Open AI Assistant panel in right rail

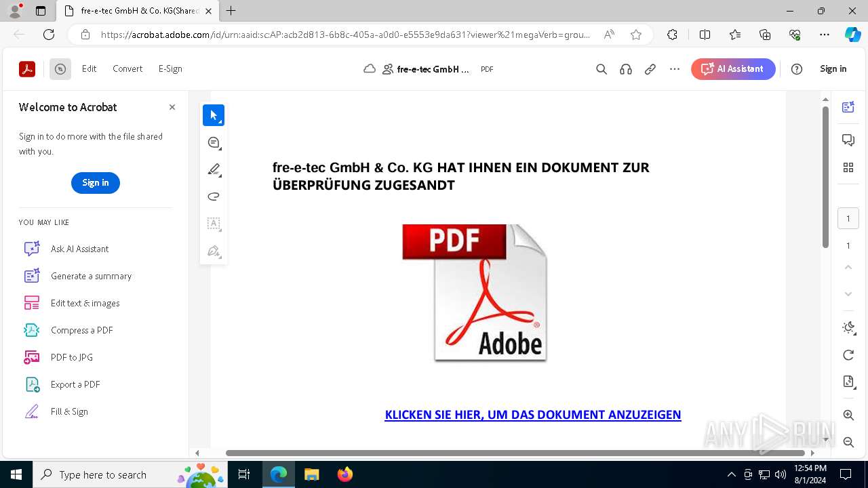pyautogui.click(x=848, y=107)
